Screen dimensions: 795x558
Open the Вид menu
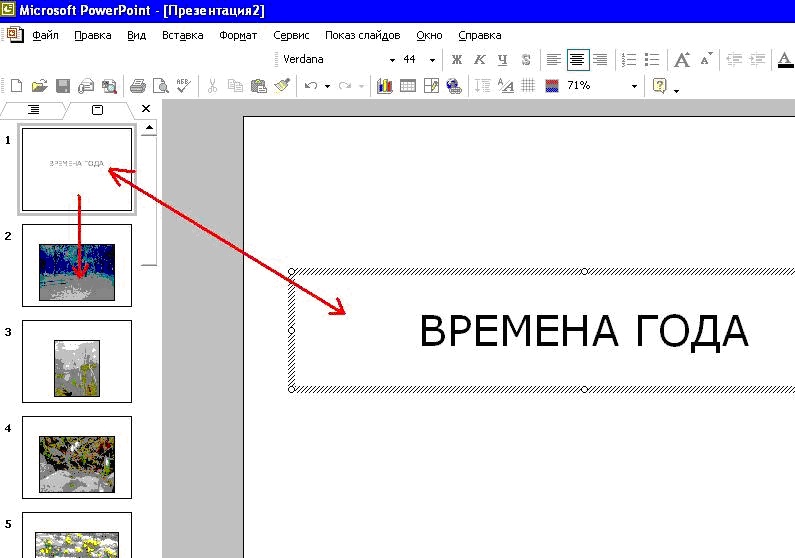[x=136, y=35]
